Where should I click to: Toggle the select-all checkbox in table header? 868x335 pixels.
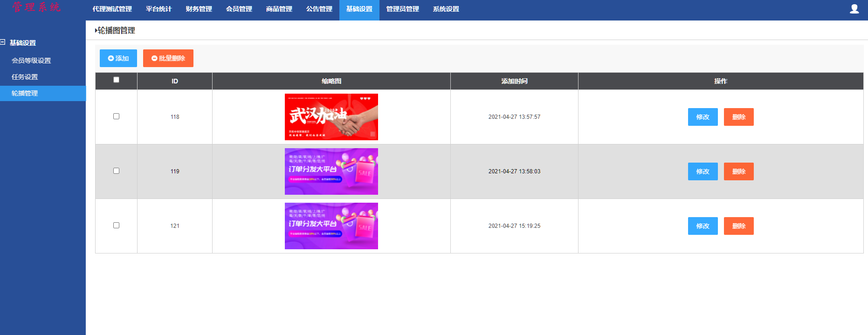coord(116,80)
